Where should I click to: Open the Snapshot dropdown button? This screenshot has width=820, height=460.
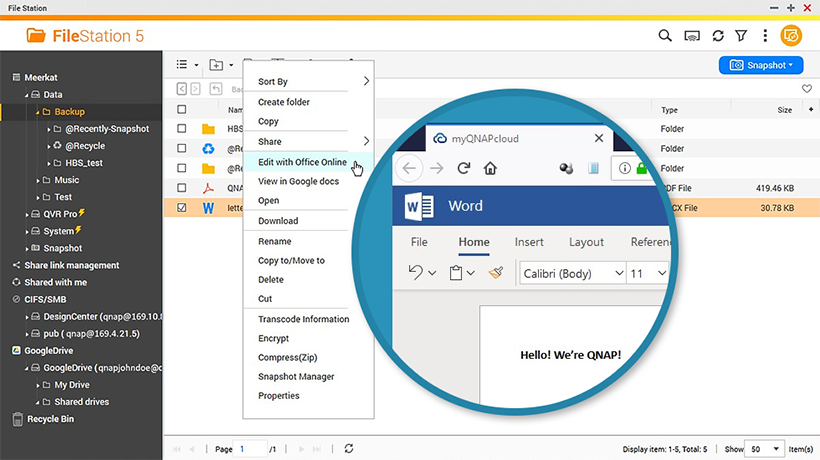761,65
